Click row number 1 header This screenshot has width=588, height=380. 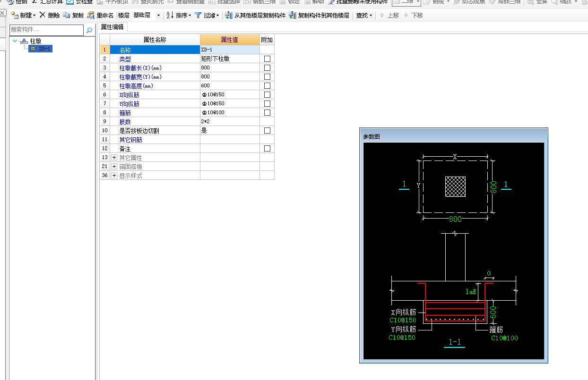(105, 50)
